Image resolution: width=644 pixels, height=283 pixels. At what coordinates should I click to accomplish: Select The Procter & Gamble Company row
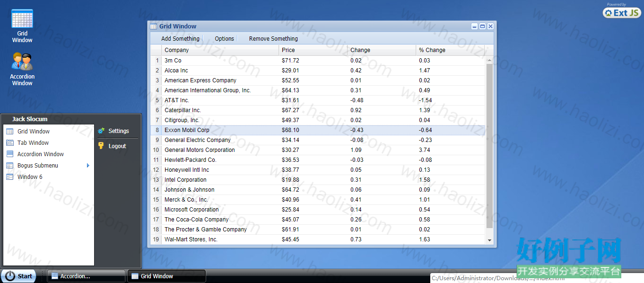coord(318,230)
